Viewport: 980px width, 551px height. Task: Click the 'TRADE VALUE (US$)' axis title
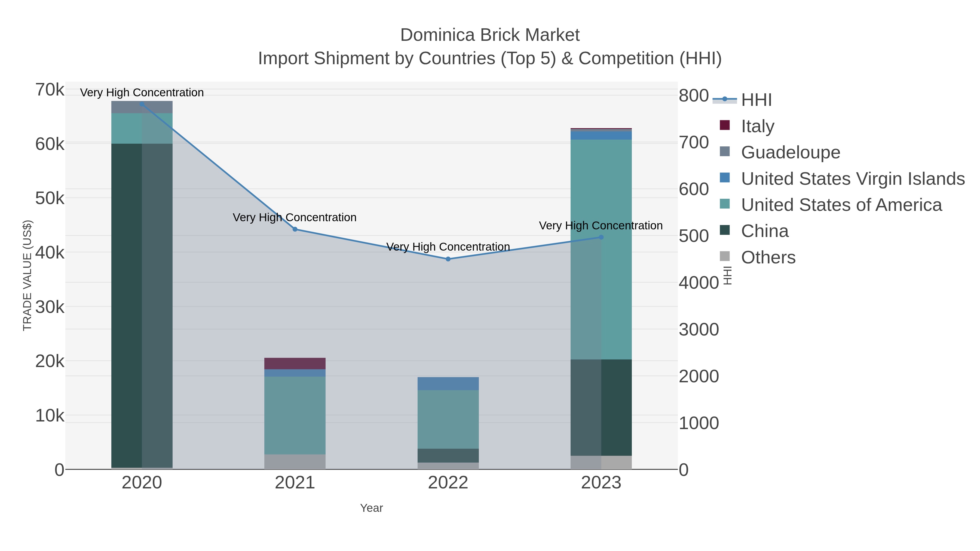click(x=27, y=275)
